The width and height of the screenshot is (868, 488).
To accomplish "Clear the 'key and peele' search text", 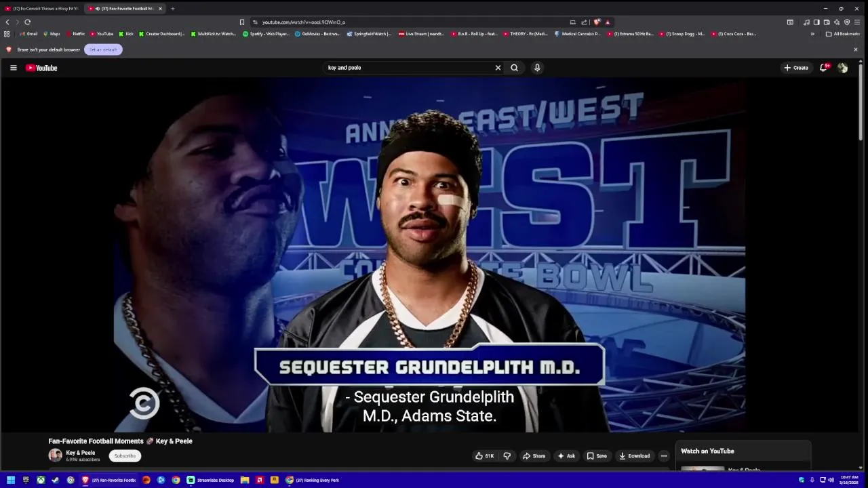I will click(498, 68).
